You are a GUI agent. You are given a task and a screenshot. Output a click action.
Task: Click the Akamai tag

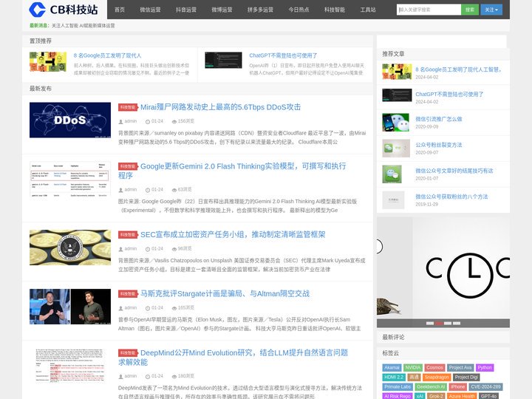[392, 367]
